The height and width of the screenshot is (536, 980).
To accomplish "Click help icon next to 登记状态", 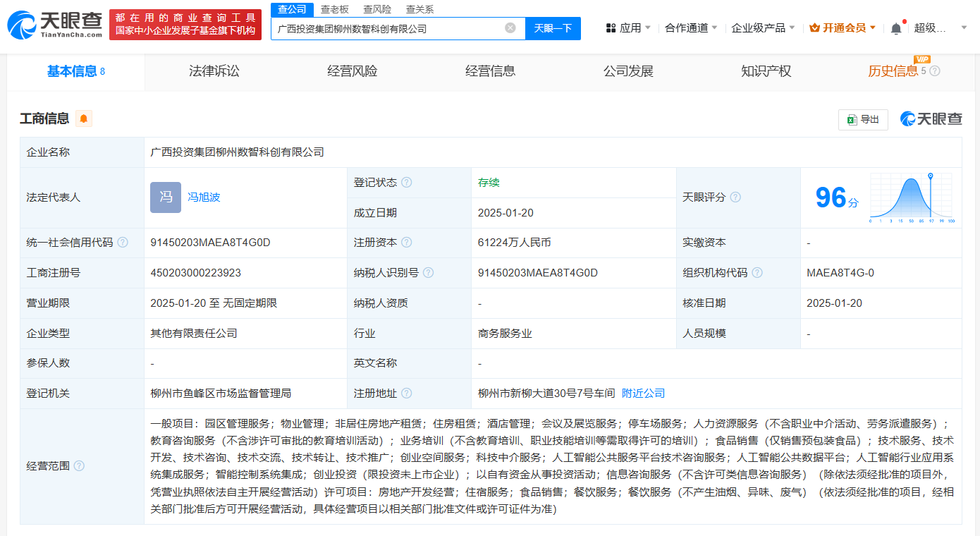I will point(407,183).
